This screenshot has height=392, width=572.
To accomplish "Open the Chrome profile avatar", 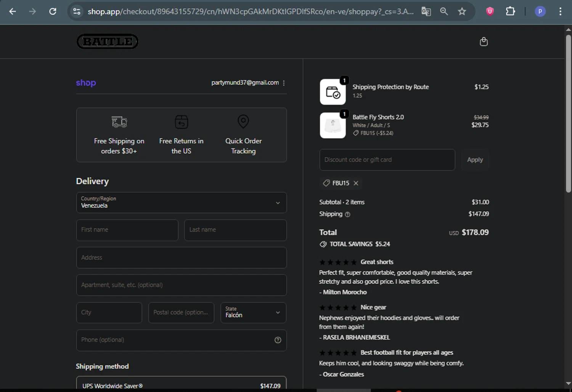I will [540, 11].
